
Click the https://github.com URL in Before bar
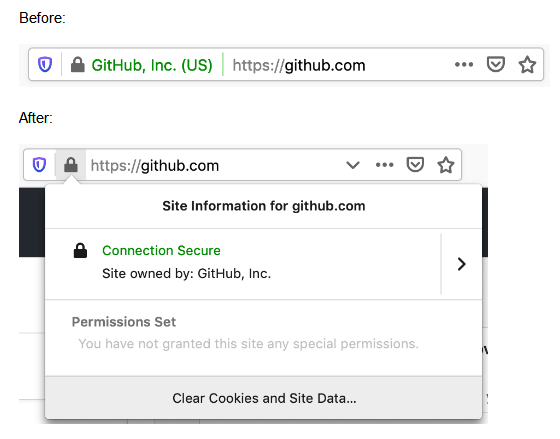[299, 65]
